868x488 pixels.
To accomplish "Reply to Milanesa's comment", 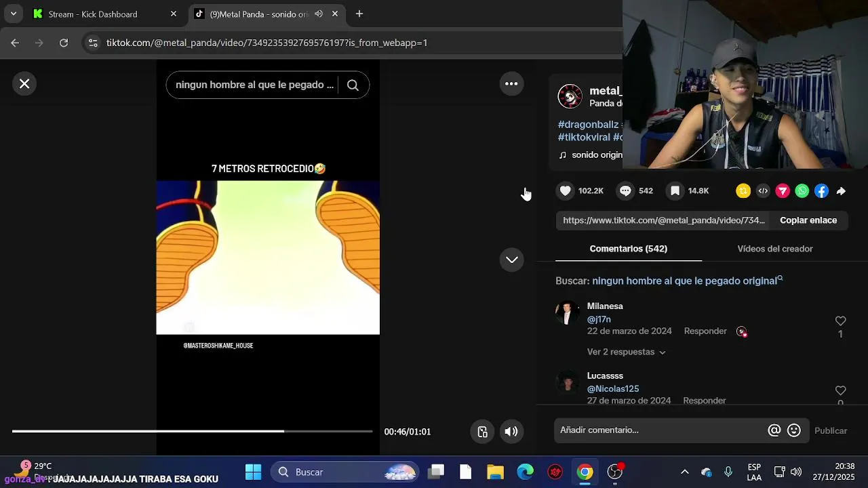I will [x=705, y=331].
